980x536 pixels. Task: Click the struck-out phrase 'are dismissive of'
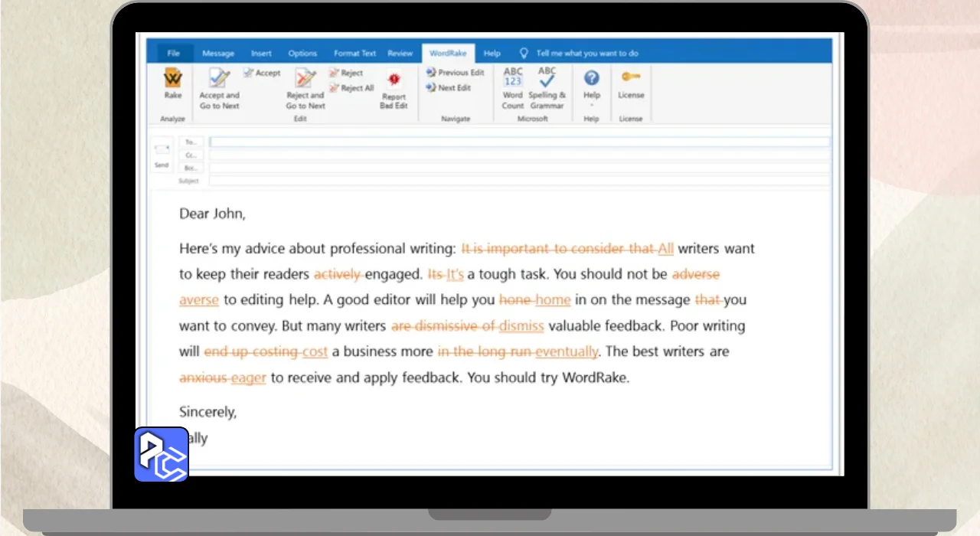pos(443,326)
